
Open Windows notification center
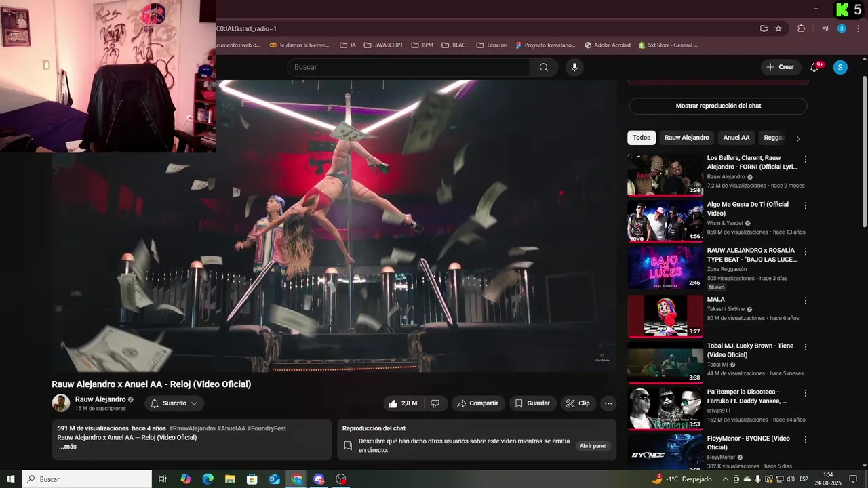[x=853, y=479]
